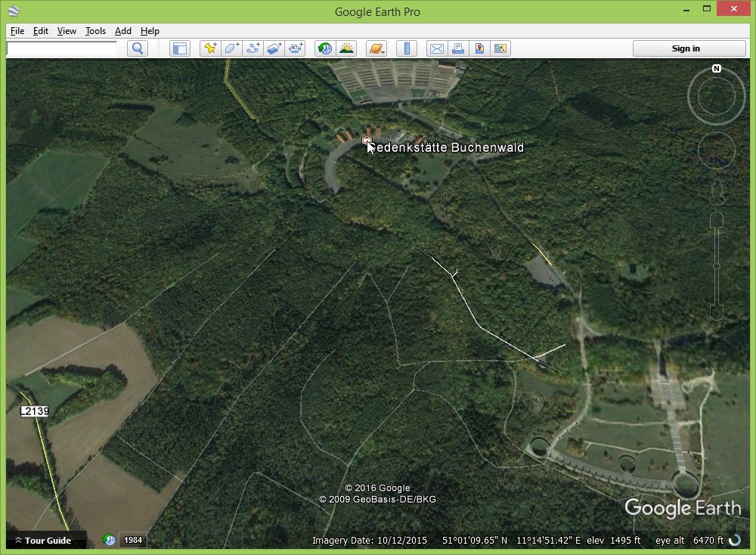756x555 pixels.
Task: Toggle the sidebar panel
Action: point(179,48)
